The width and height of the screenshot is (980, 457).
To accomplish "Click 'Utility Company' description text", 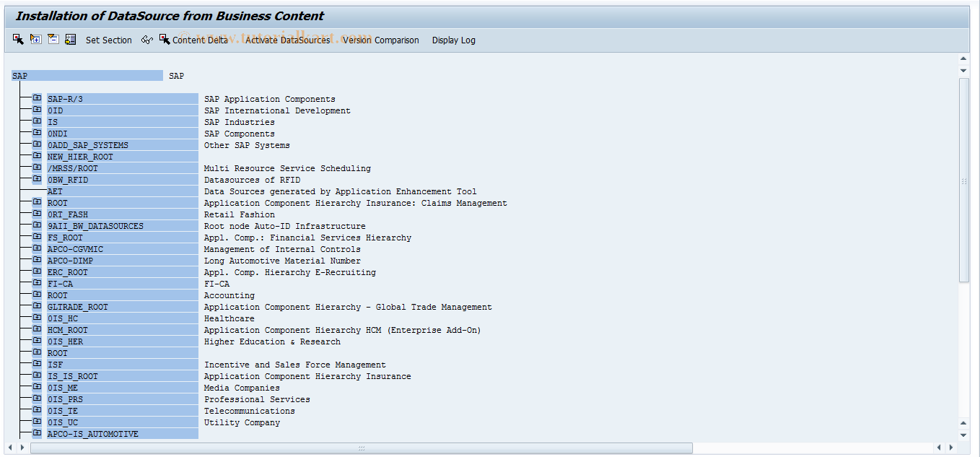I will [x=242, y=422].
